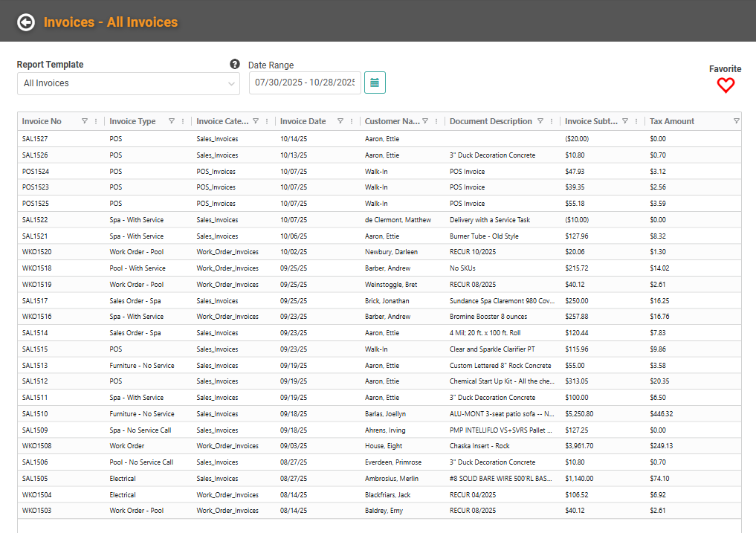Screen dimensions: 756x533
Task: Open Invoice No column options menu
Action: [96, 121]
